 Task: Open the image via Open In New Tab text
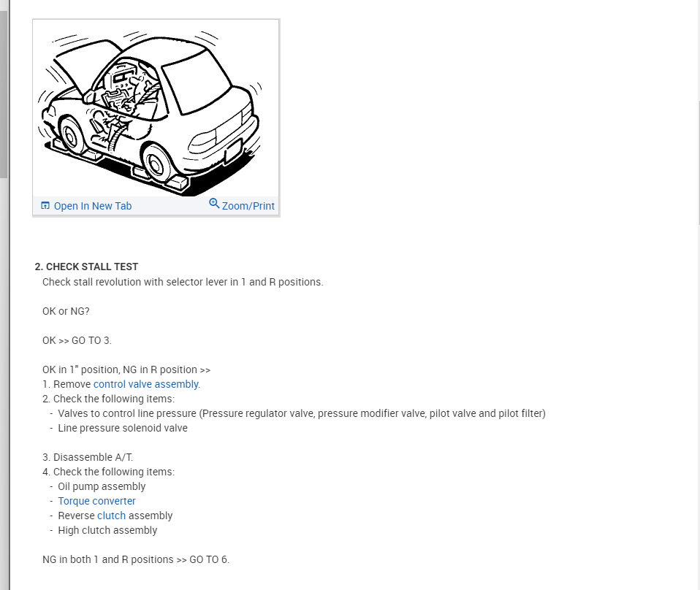tap(93, 206)
